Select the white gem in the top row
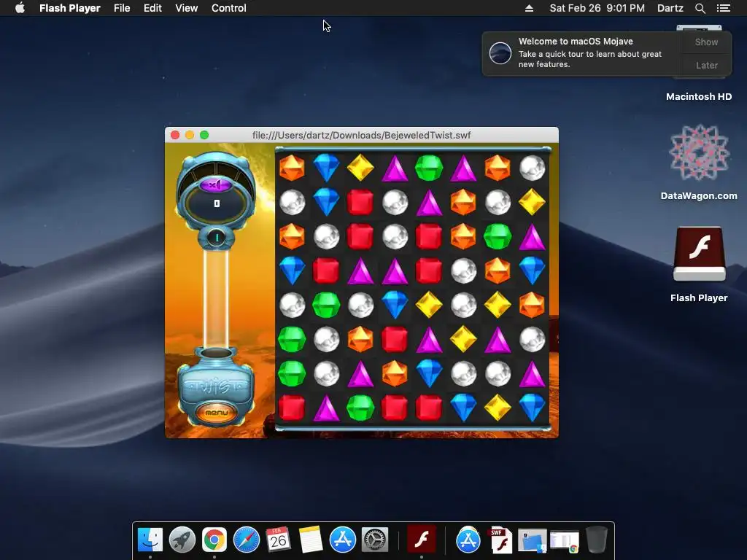 pyautogui.click(x=532, y=168)
